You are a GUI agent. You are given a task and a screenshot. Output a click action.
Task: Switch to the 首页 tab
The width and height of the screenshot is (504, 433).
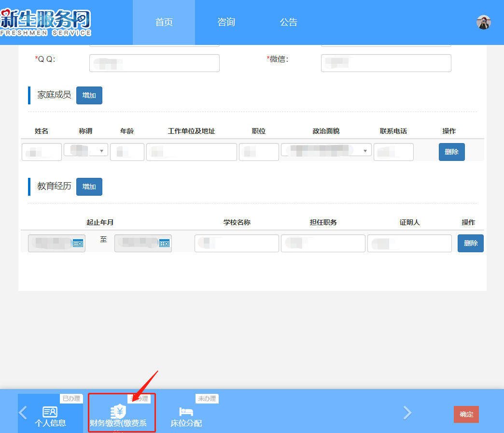[x=164, y=22]
